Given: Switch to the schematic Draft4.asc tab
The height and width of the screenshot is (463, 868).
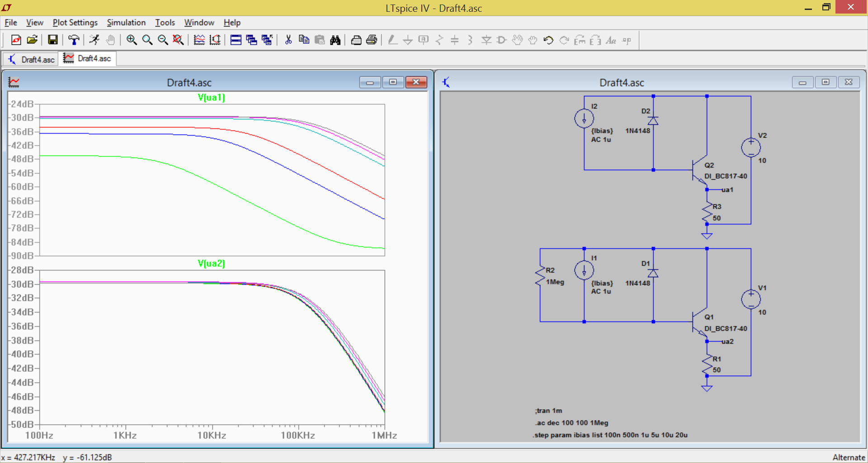Looking at the screenshot, I should click(x=31, y=59).
